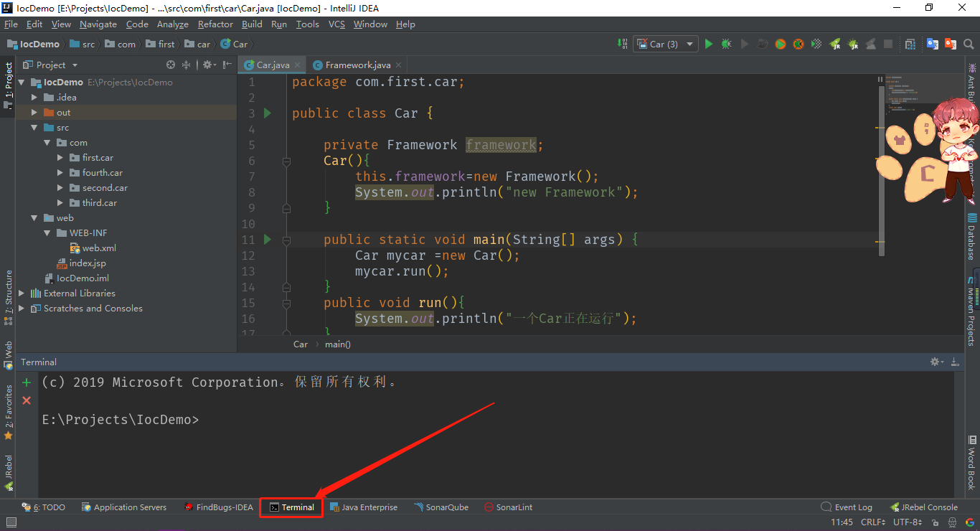Toggle the Favorites tool window button
980x531 pixels.
point(8,413)
